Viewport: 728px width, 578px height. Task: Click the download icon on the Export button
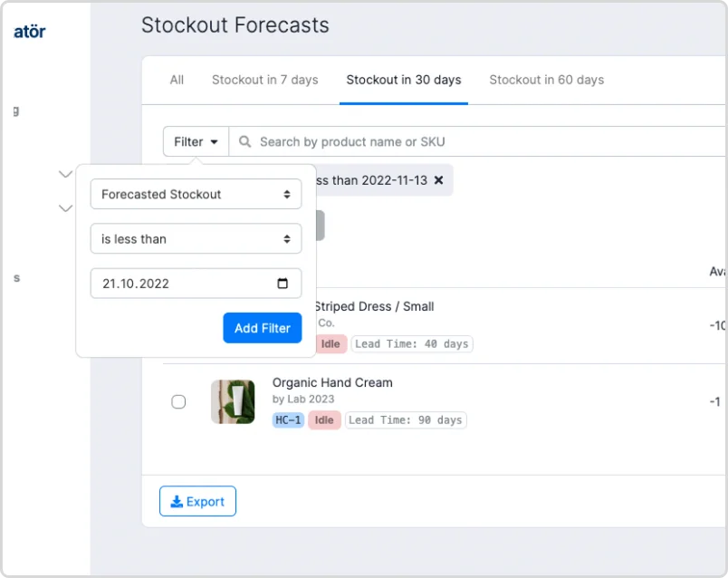coord(175,501)
